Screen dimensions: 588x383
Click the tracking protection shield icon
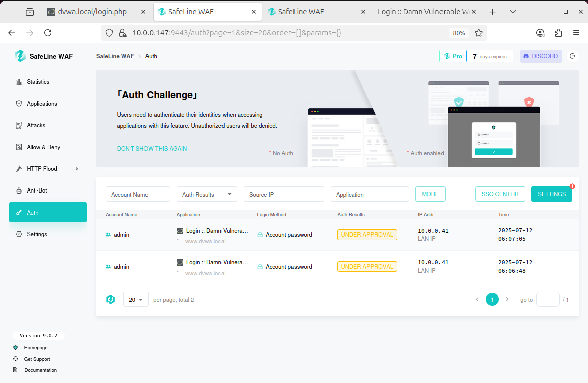[109, 33]
